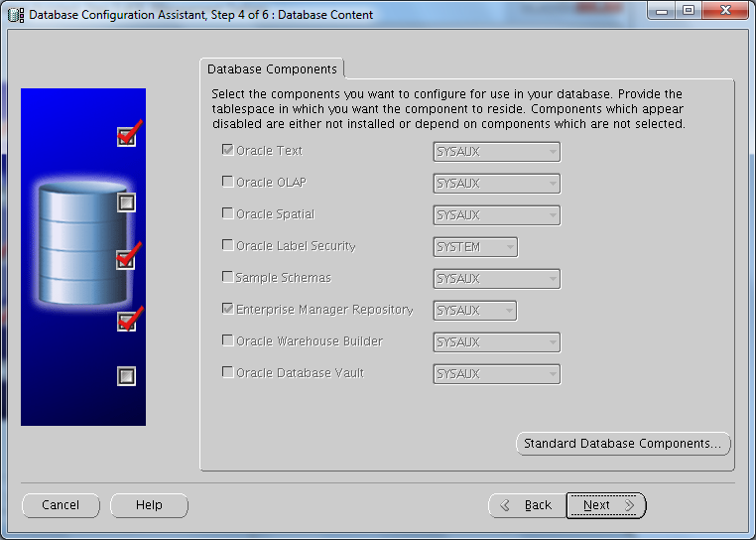Click the first red-checked step indicator
This screenshot has width=756, height=540.
click(x=126, y=137)
